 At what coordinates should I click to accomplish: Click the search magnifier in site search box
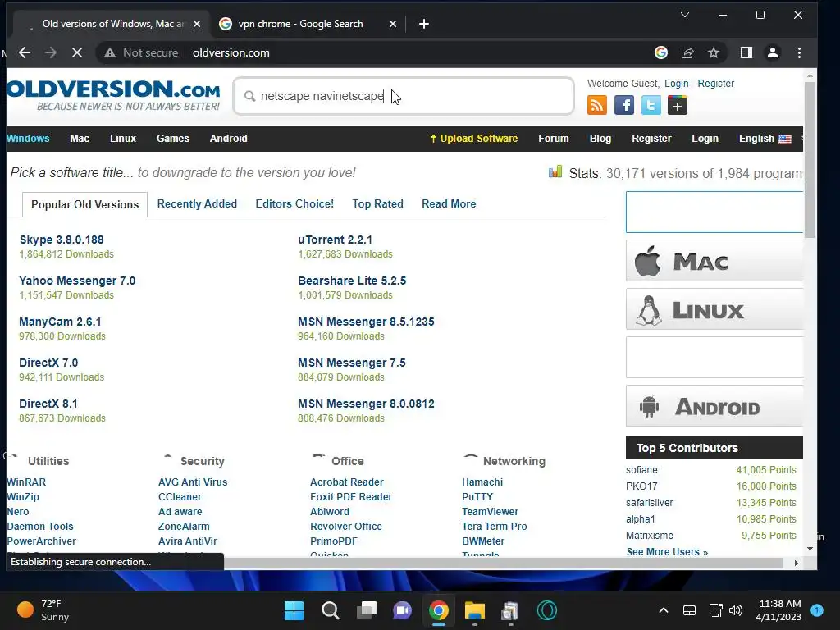tap(249, 96)
